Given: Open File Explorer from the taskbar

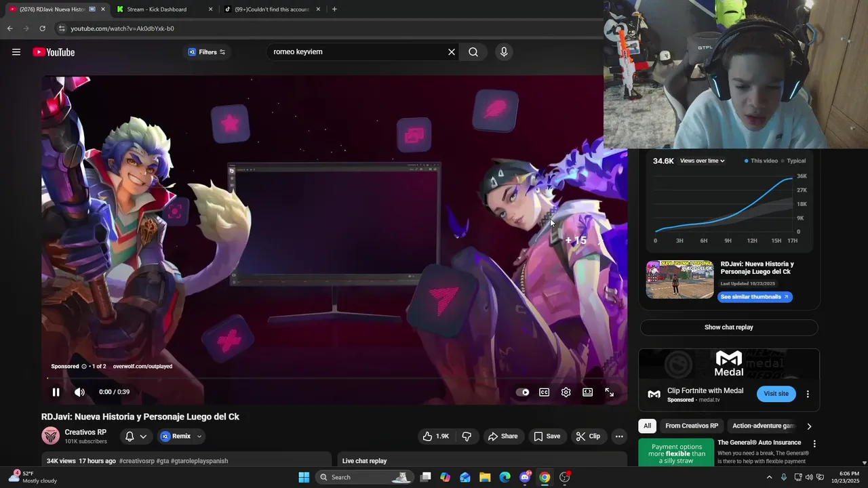Looking at the screenshot, I should pyautogui.click(x=485, y=477).
